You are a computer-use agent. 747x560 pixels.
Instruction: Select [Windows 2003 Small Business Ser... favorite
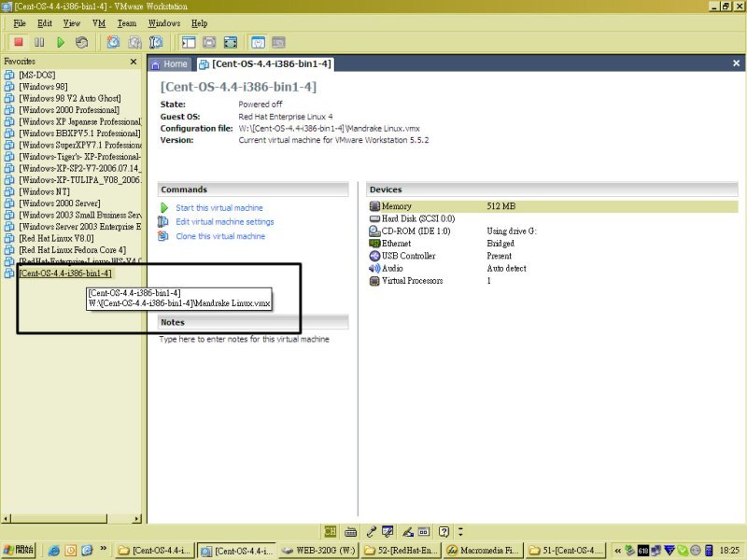[79, 215]
